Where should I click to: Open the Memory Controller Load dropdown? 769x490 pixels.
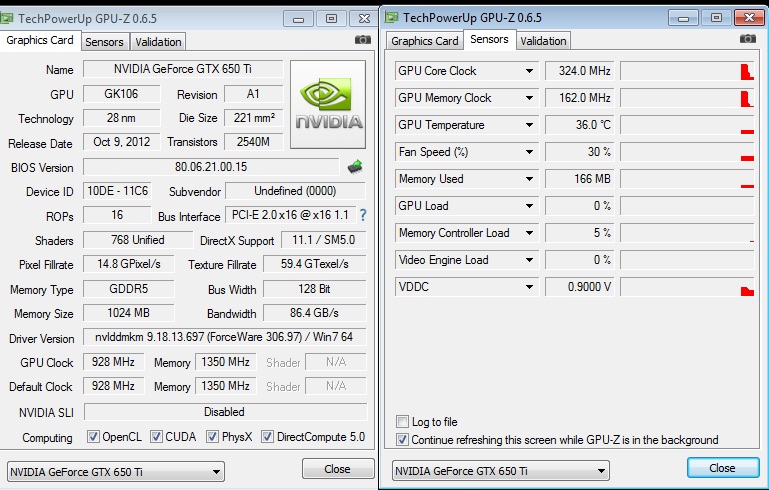(529, 233)
